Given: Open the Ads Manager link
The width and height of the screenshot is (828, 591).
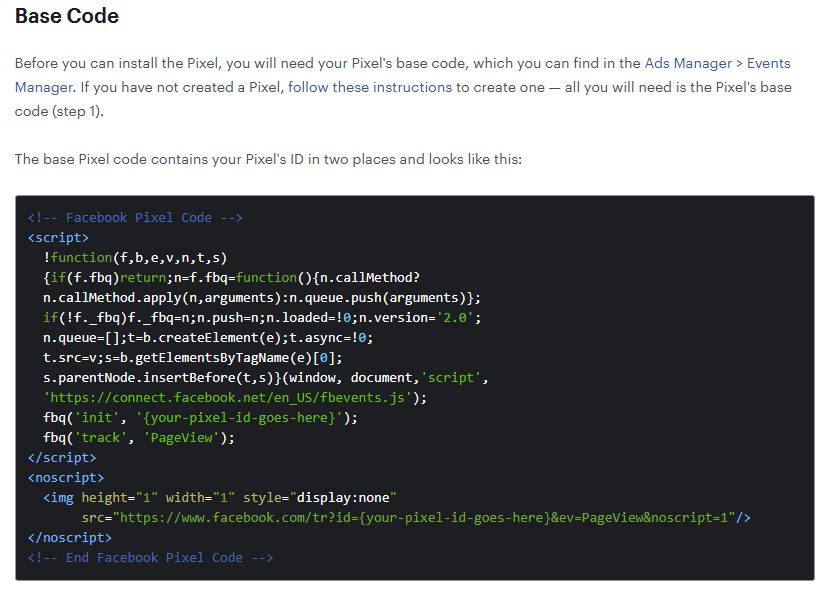Looking at the screenshot, I should tap(688, 63).
